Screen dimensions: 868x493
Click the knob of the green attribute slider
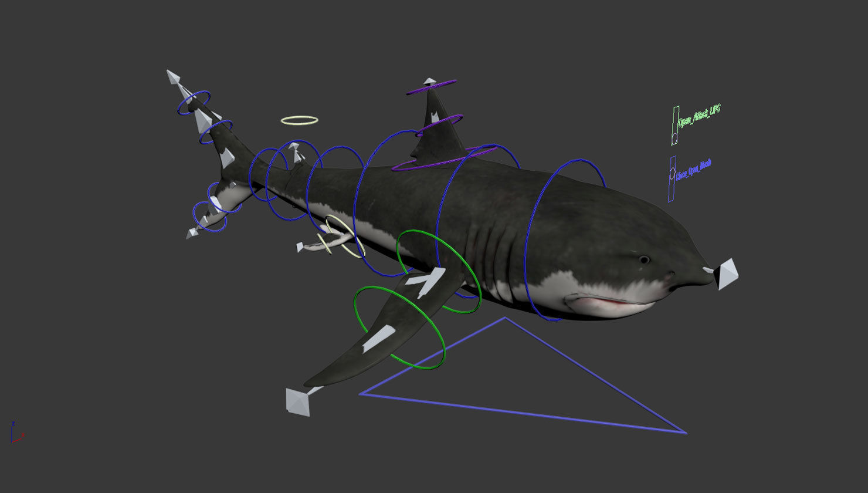click(x=674, y=139)
